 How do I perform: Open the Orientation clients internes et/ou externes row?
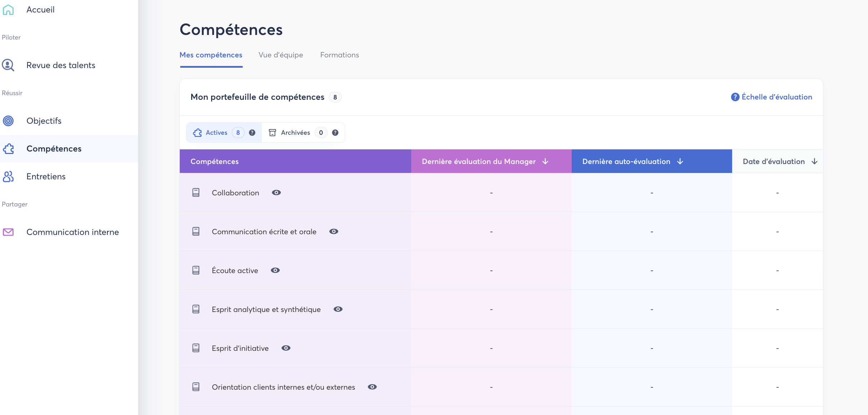[x=283, y=387]
